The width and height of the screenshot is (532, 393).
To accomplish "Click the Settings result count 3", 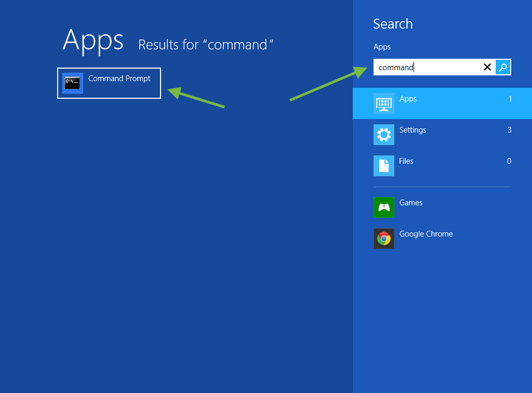I will click(x=509, y=130).
